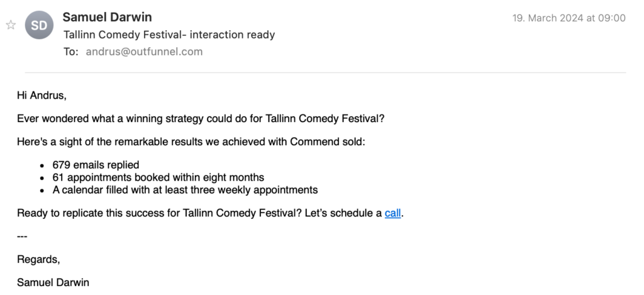
Task: Click the weekly appointments calendar bullet
Action: (x=185, y=189)
